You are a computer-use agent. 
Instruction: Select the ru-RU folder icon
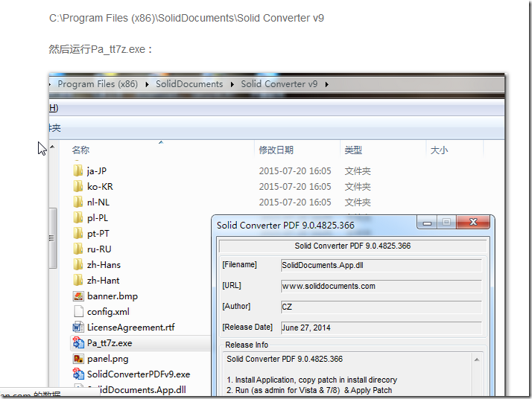click(x=78, y=249)
